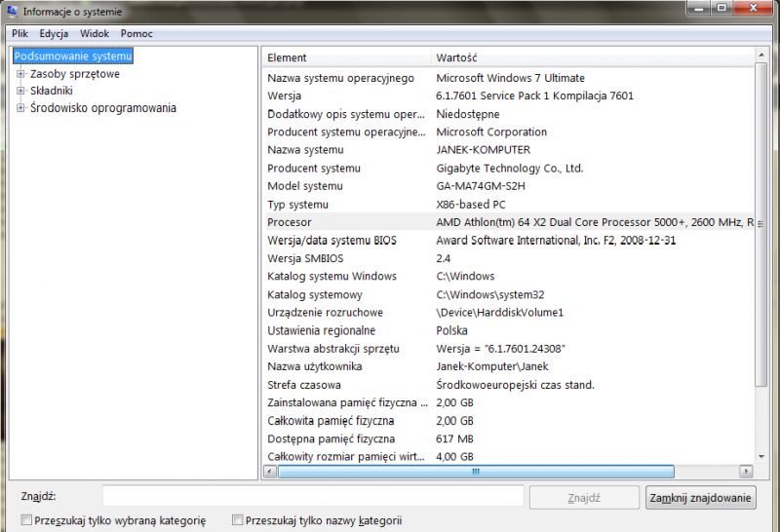Click the System Information title bar icon
Viewport: 780px width, 532px height.
pos(12,11)
